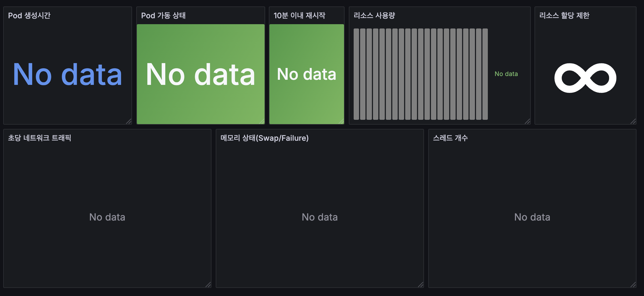Click resize handle of 리소스 할당 제한 panel

tap(633, 121)
